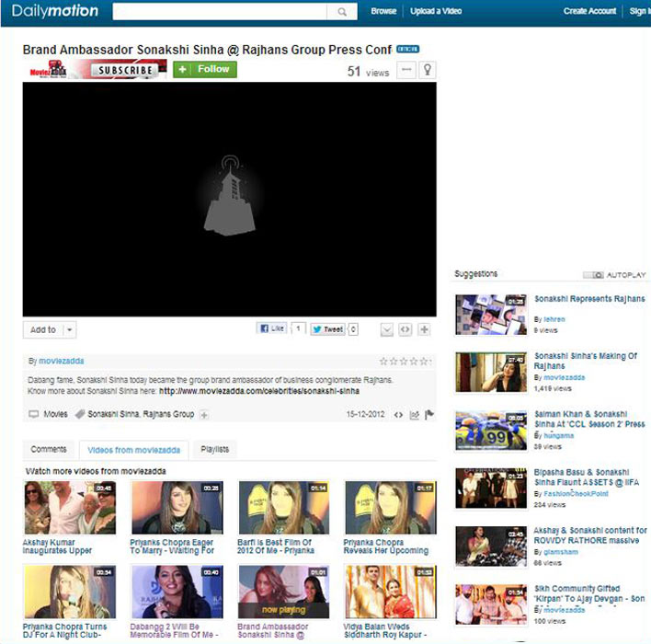651x644 pixels.
Task: Toggle the lights-off bulb icon
Action: [428, 70]
